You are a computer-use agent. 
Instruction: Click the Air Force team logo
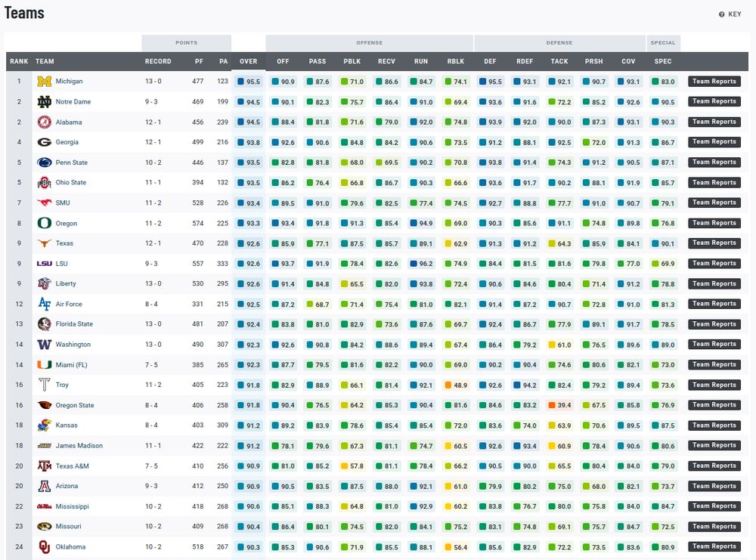click(x=44, y=304)
